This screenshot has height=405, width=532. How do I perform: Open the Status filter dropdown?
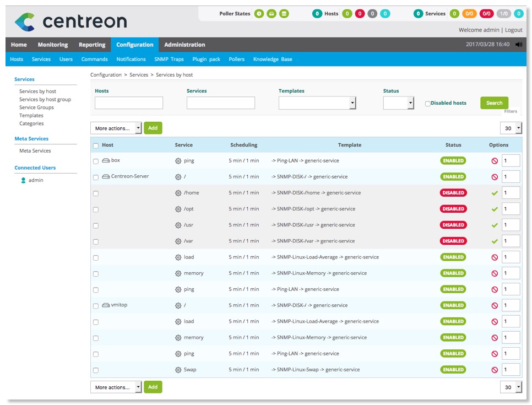(398, 103)
